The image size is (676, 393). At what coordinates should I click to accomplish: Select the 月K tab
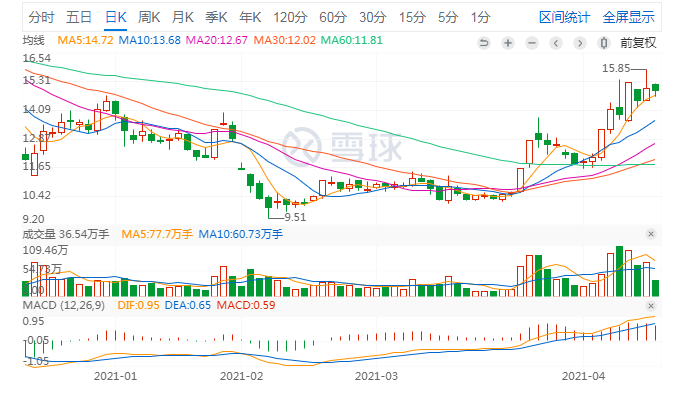(183, 18)
